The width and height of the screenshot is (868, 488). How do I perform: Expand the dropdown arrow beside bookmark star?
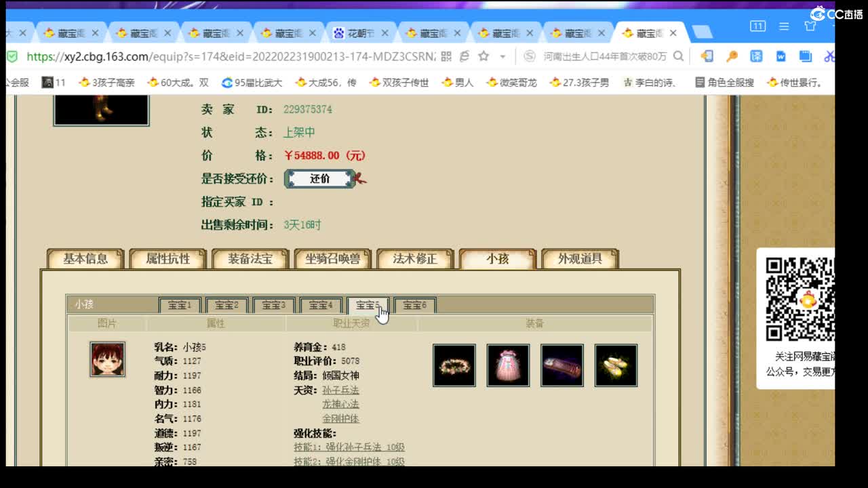(x=502, y=57)
